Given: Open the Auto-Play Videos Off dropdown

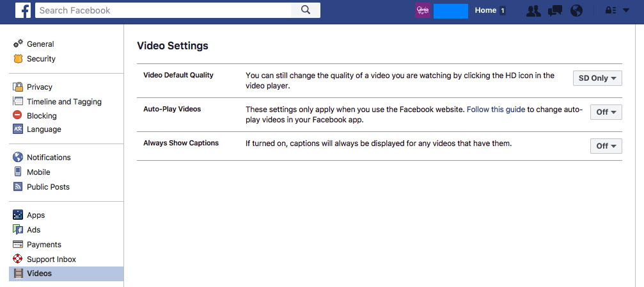Looking at the screenshot, I should [x=606, y=112].
